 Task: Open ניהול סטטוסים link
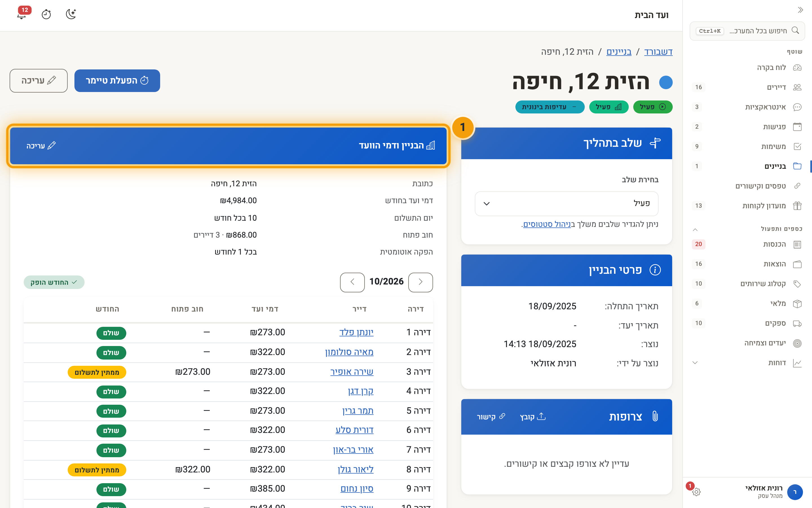click(547, 224)
